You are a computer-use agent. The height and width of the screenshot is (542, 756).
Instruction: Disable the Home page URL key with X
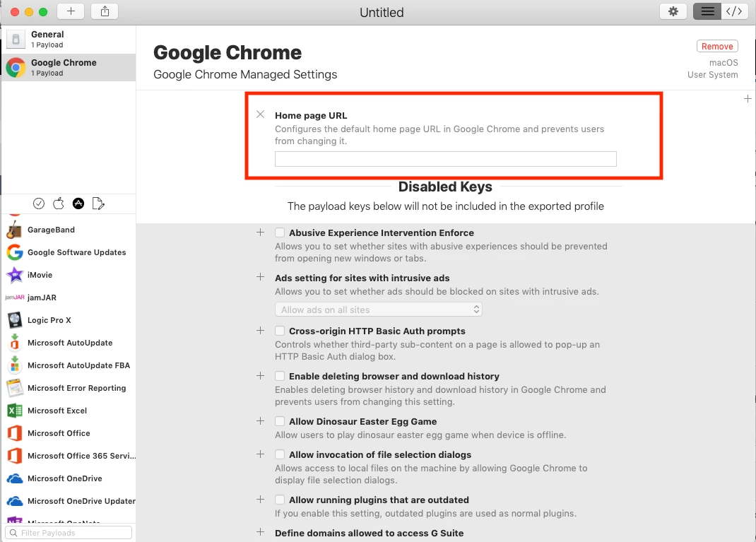260,114
